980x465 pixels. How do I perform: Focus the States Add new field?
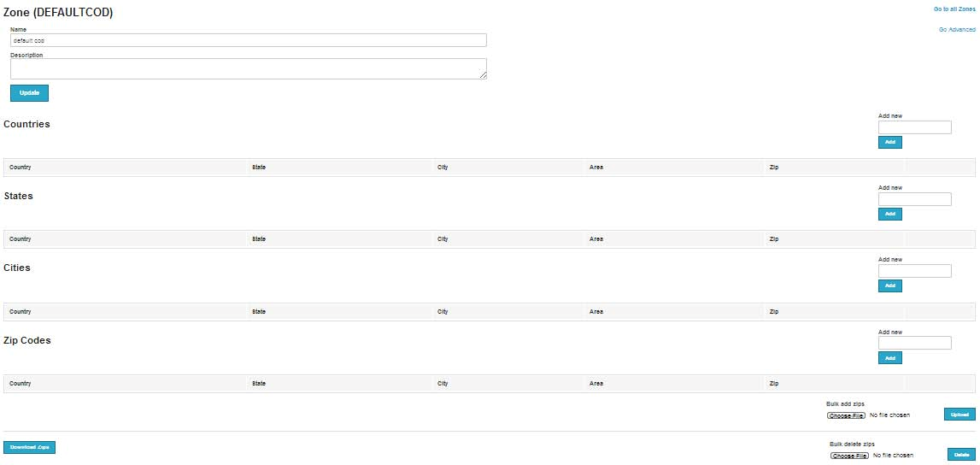click(x=914, y=199)
